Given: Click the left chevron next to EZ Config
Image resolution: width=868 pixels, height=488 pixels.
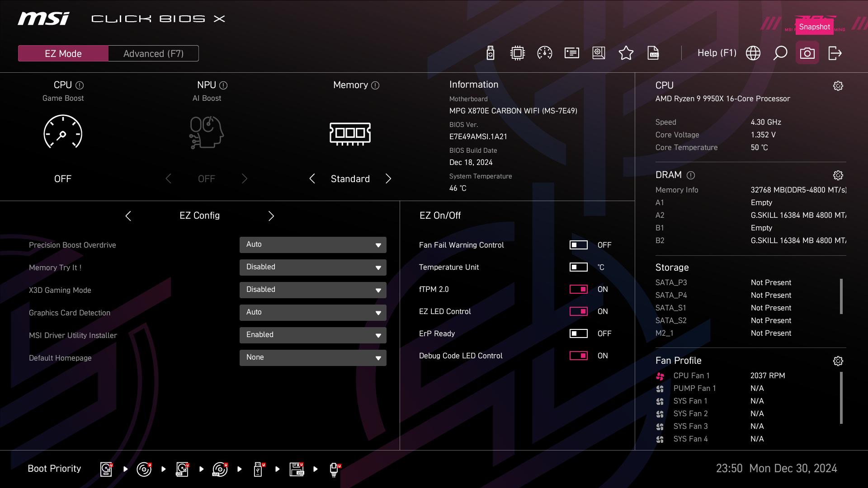Looking at the screenshot, I should tap(128, 216).
